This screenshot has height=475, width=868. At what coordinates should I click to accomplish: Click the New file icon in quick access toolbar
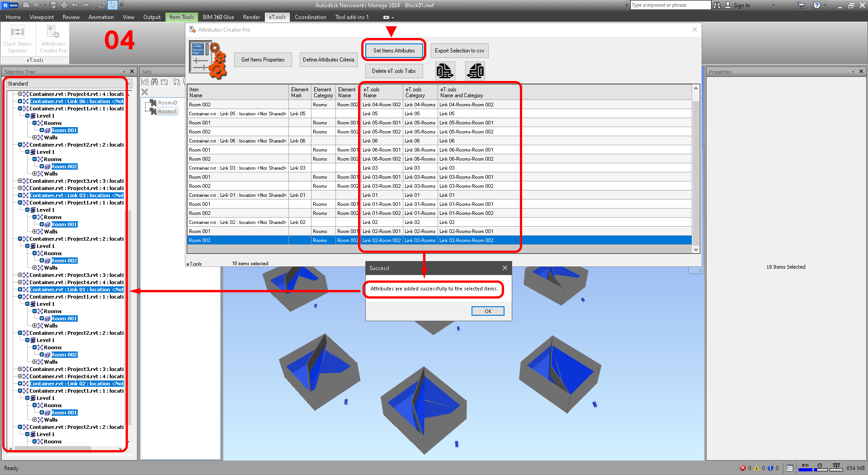(26, 5)
